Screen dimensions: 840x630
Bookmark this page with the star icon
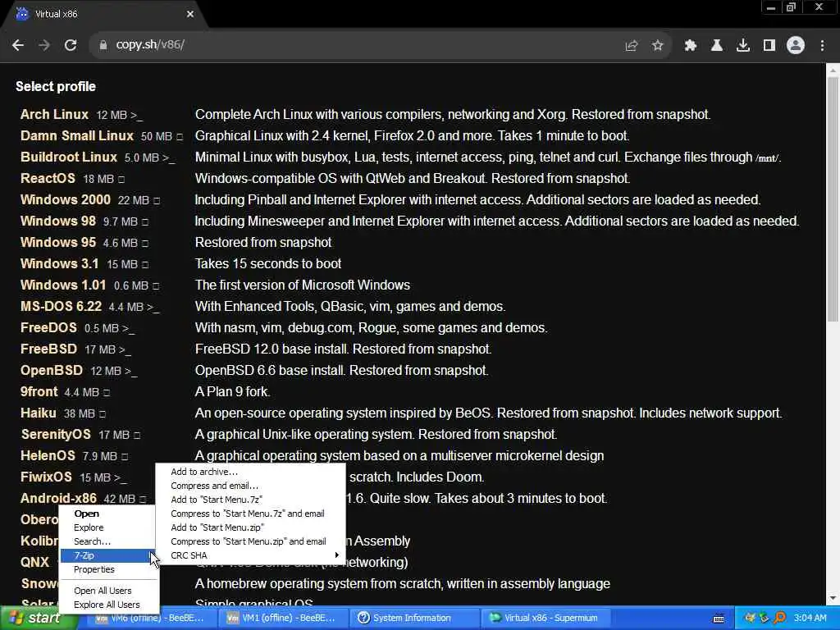657,46
